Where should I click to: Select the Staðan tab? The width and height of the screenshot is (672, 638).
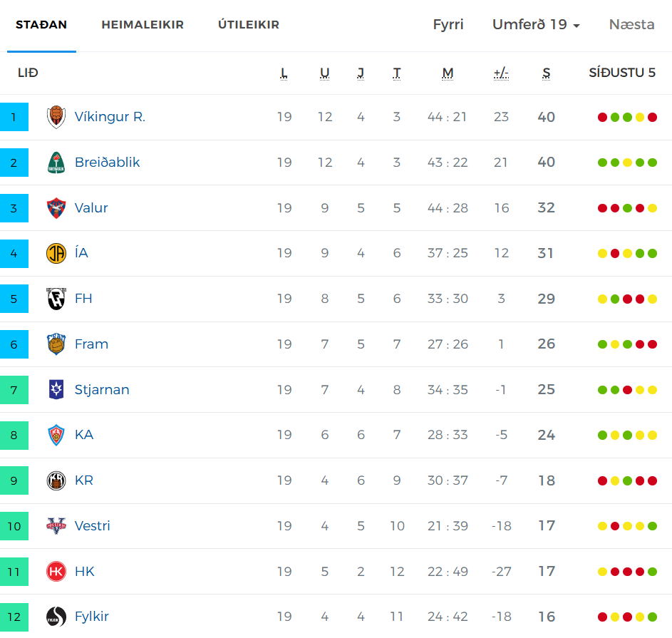coord(41,25)
